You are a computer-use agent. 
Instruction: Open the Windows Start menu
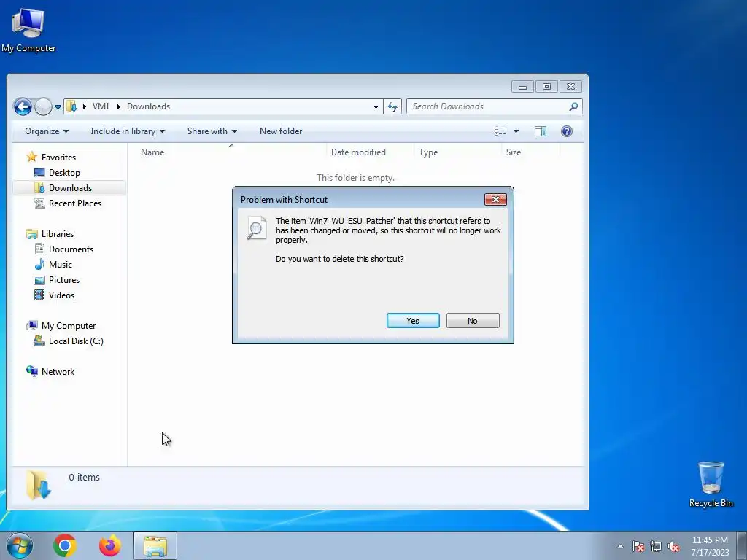[x=20, y=545]
